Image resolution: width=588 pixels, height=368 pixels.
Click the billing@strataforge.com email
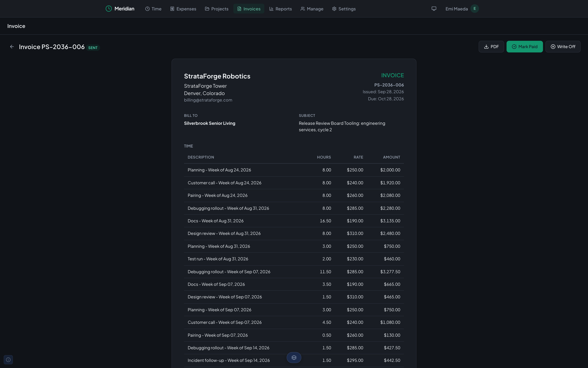(208, 100)
